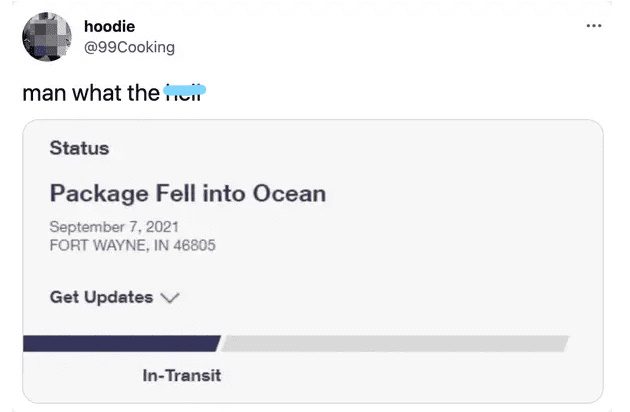This screenshot has width=630, height=412.
Task: Click the Package Fell into Ocean headline
Action: [x=188, y=194]
